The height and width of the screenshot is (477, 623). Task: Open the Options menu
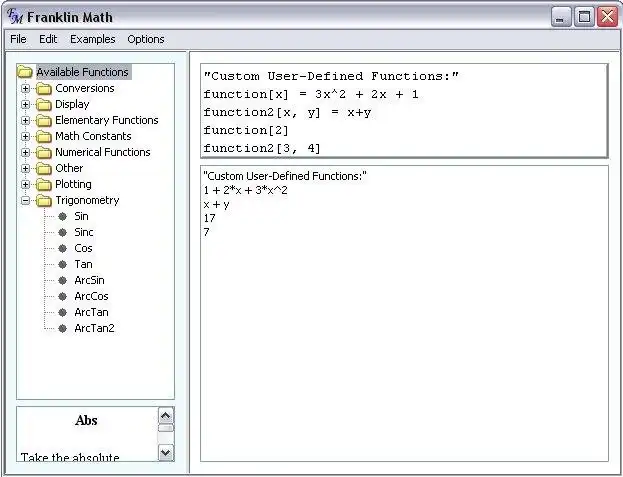[146, 39]
